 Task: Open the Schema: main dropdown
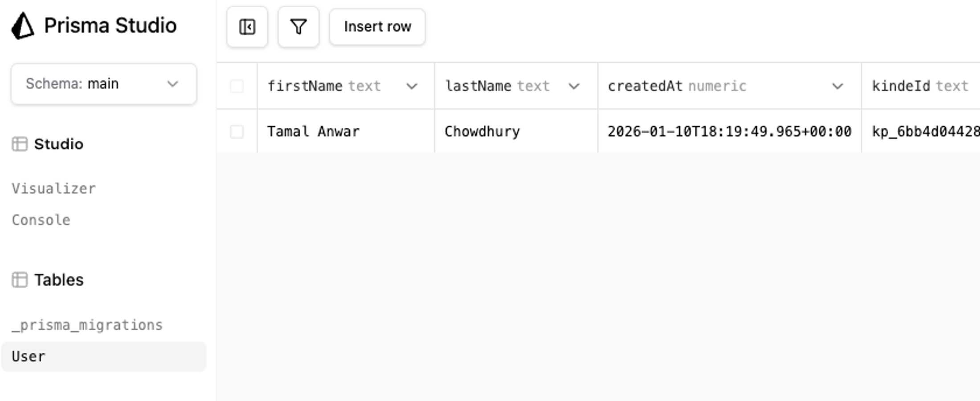click(x=103, y=84)
